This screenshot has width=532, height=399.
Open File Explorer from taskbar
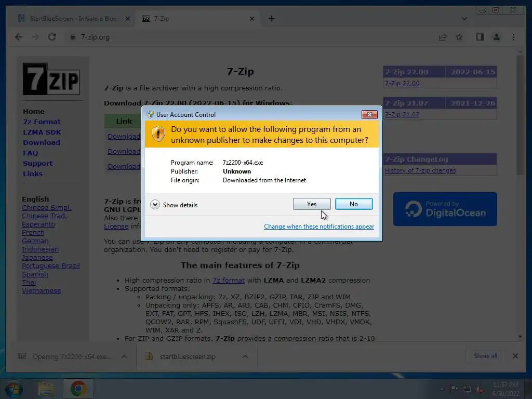coord(46,389)
